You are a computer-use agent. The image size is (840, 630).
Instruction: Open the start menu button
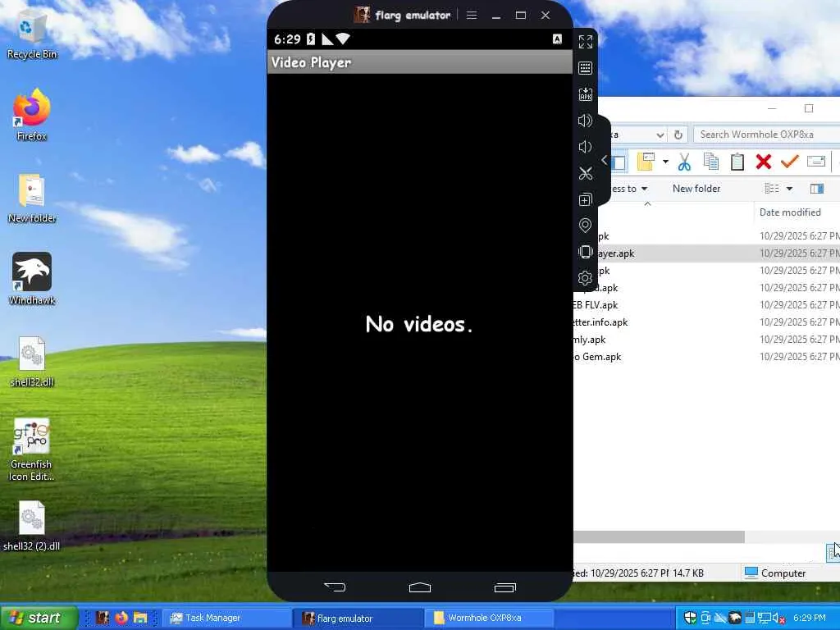coord(39,618)
